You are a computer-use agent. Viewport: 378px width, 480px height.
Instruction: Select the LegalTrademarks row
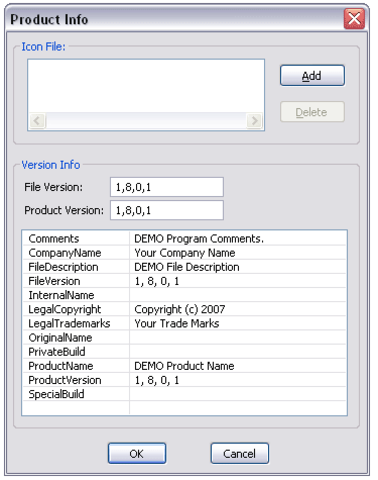coord(184,323)
